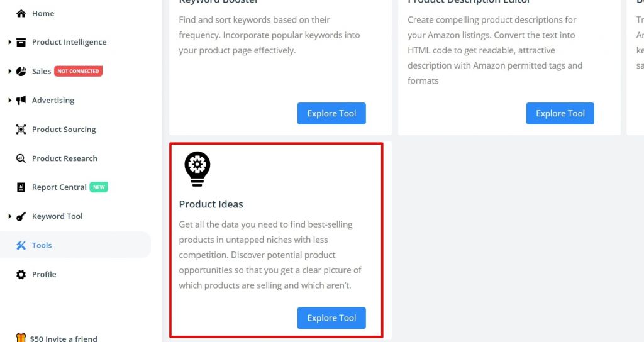Open the Tools menu item
Screen dimensions: 644x342
tap(75, 245)
